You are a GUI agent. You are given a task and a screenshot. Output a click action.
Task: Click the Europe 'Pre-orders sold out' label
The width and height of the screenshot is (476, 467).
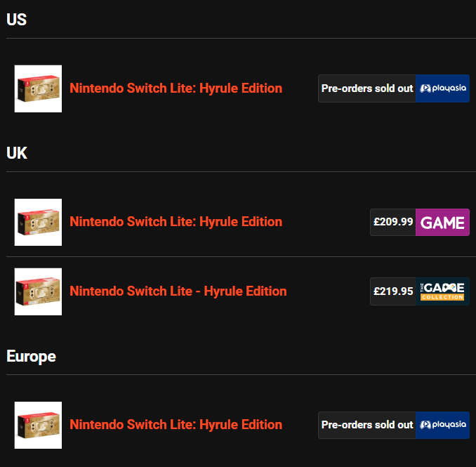click(x=367, y=425)
